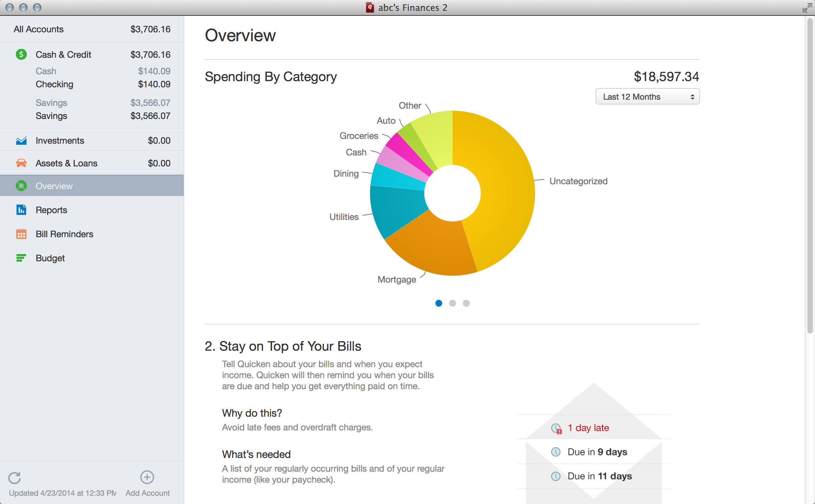Click the refresh update button
Viewport: 815px width, 504px height.
click(14, 478)
